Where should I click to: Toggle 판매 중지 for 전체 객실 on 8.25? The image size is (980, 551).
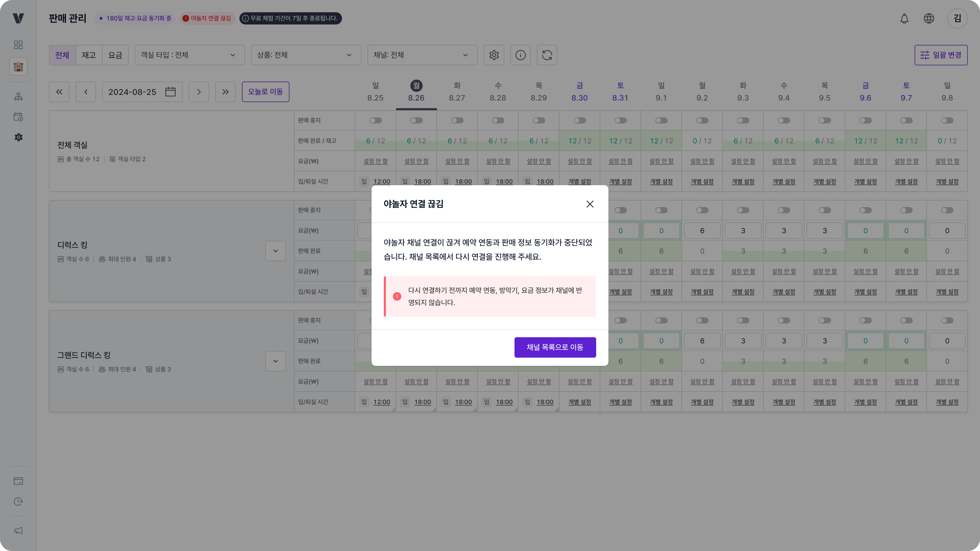(375, 121)
